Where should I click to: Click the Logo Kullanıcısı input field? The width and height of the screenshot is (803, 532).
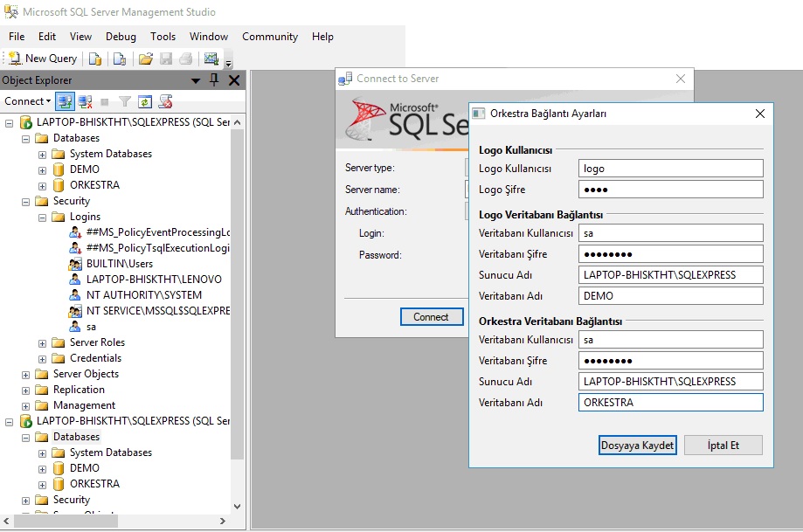[670, 169]
